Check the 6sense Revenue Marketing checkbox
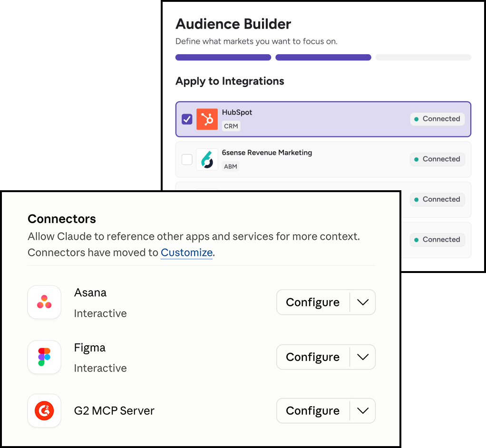The width and height of the screenshot is (486, 448). [187, 159]
